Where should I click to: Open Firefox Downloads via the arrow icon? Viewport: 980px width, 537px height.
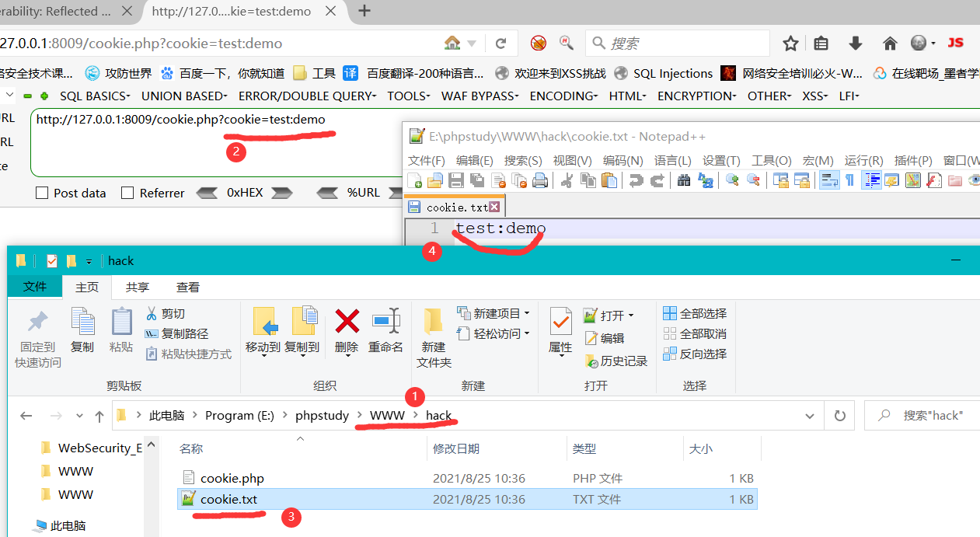[x=855, y=44]
